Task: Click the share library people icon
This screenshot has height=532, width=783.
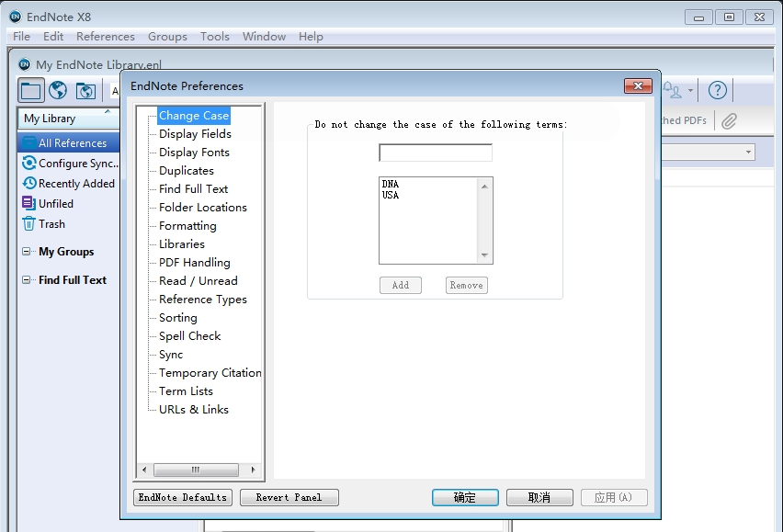Action: 672,90
